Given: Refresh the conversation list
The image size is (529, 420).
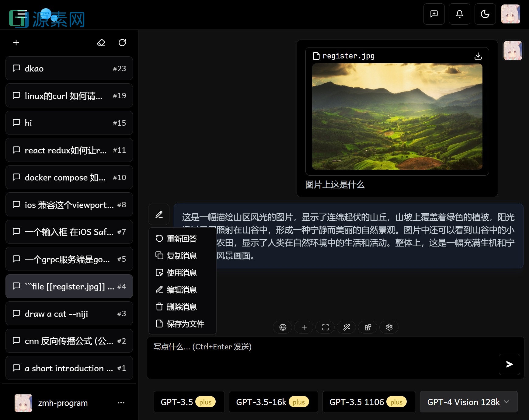Looking at the screenshot, I should click(x=122, y=43).
